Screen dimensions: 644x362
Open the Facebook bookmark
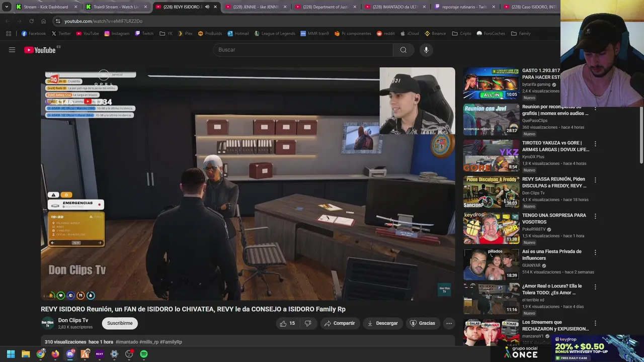(34, 34)
